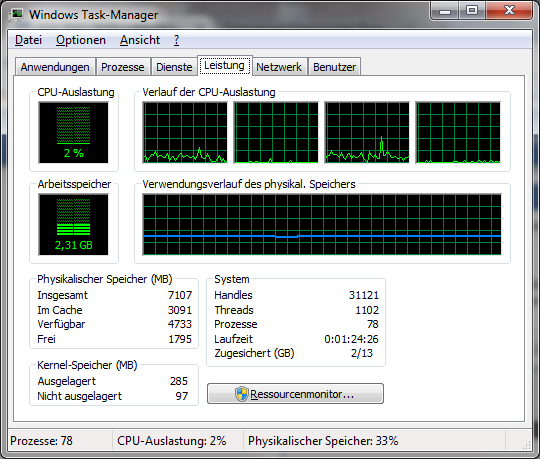The height and width of the screenshot is (459, 540).
Task: Click the Arbeitsspeicher 2,31 GB gauge
Action: [73, 225]
